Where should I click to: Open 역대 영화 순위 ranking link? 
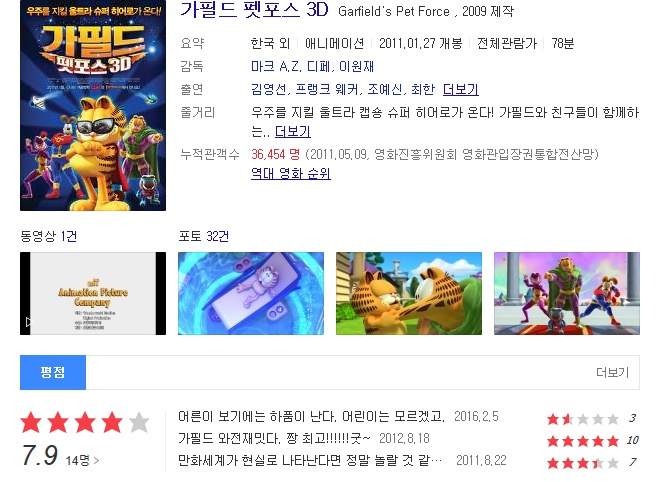(x=290, y=173)
